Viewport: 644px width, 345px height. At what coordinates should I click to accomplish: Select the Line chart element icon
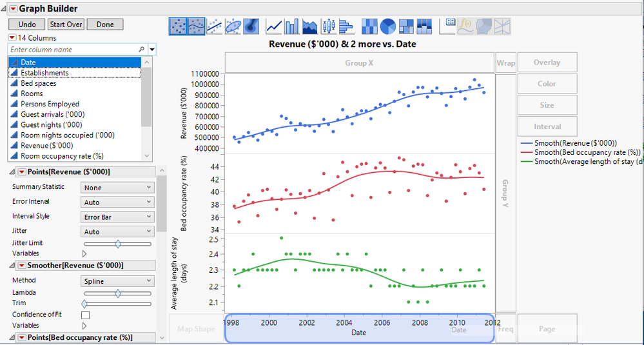pyautogui.click(x=274, y=26)
